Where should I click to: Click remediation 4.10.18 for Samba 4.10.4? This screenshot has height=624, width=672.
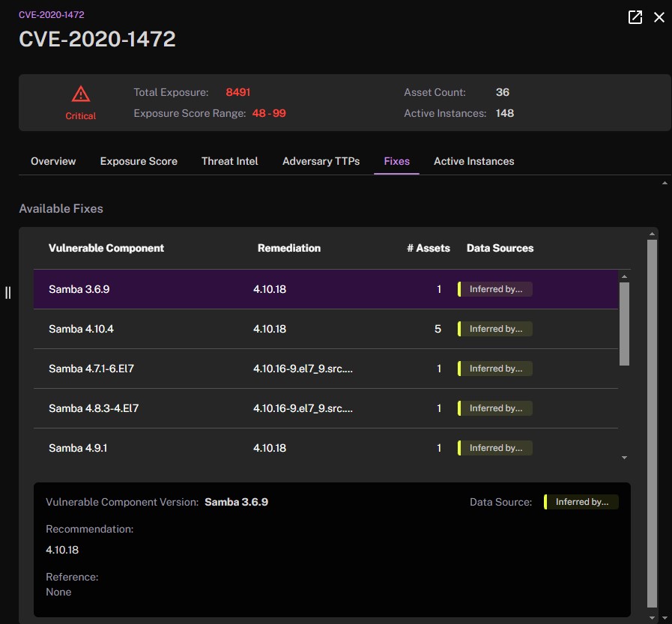pyautogui.click(x=270, y=329)
